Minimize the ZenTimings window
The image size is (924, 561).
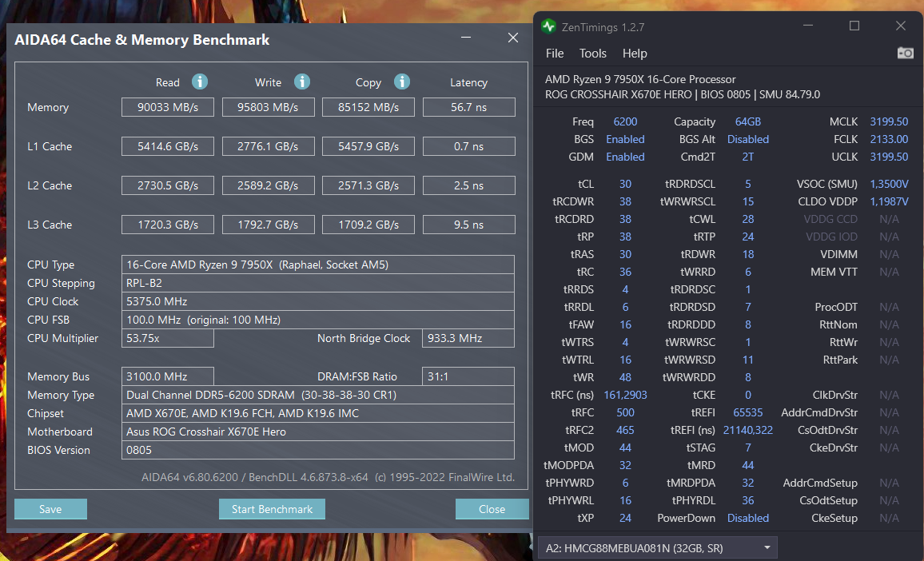click(808, 26)
